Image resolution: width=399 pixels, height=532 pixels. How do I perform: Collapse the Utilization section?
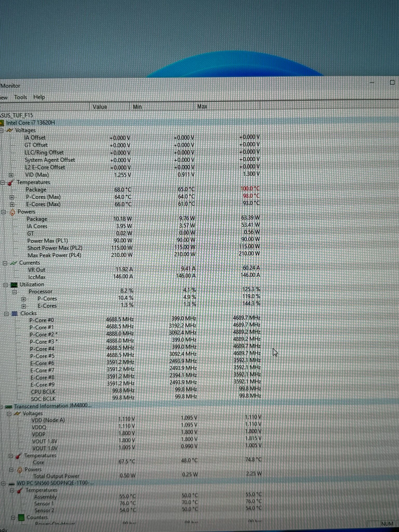click(5, 285)
